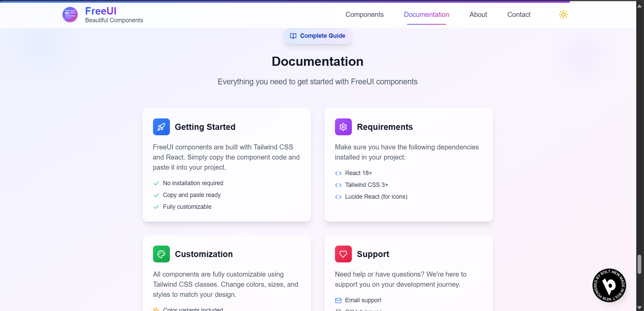Open the Bolt.new badge
644x311 pixels.
[609, 285]
